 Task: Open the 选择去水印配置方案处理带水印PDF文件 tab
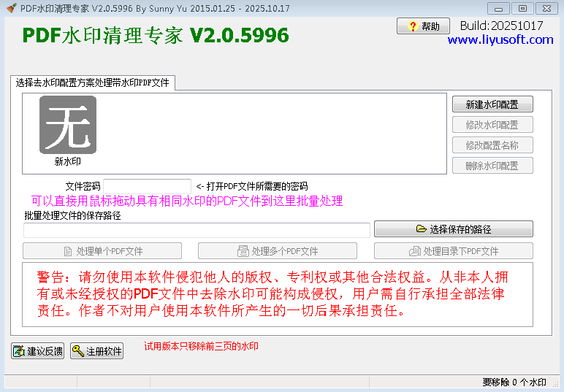point(93,82)
